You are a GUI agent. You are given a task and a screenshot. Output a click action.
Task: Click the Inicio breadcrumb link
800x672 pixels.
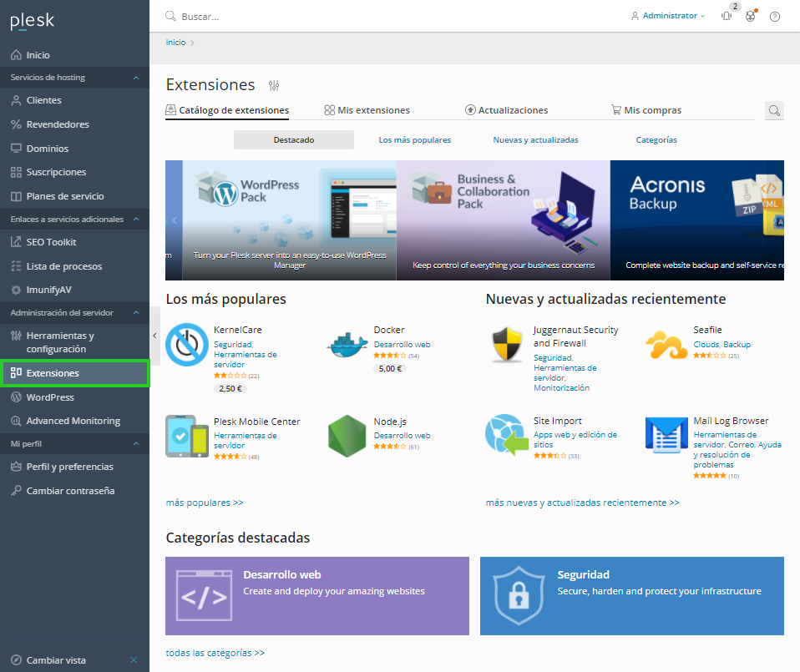tap(175, 43)
